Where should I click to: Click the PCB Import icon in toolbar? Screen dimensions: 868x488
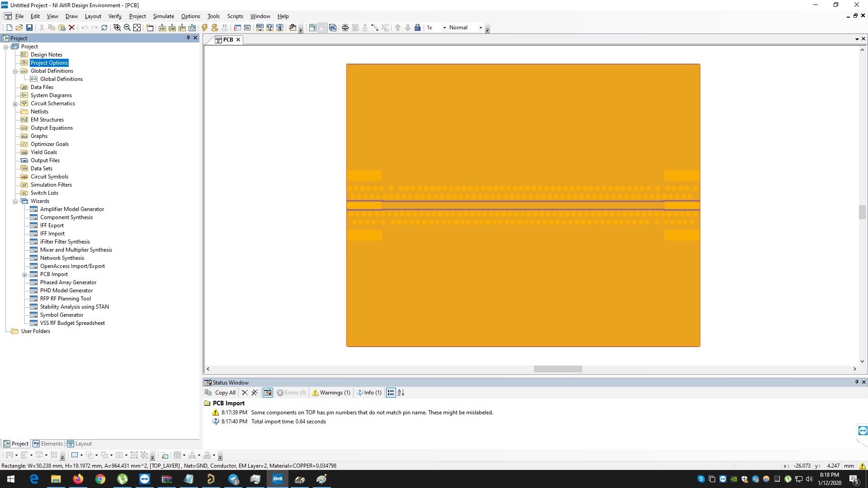292,28
